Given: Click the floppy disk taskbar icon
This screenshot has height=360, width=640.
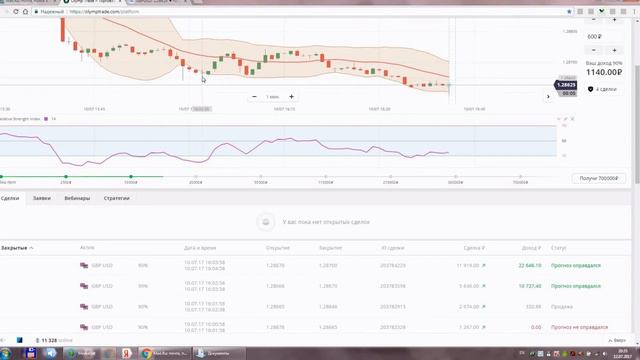Looking at the screenshot, I should (x=31, y=353).
